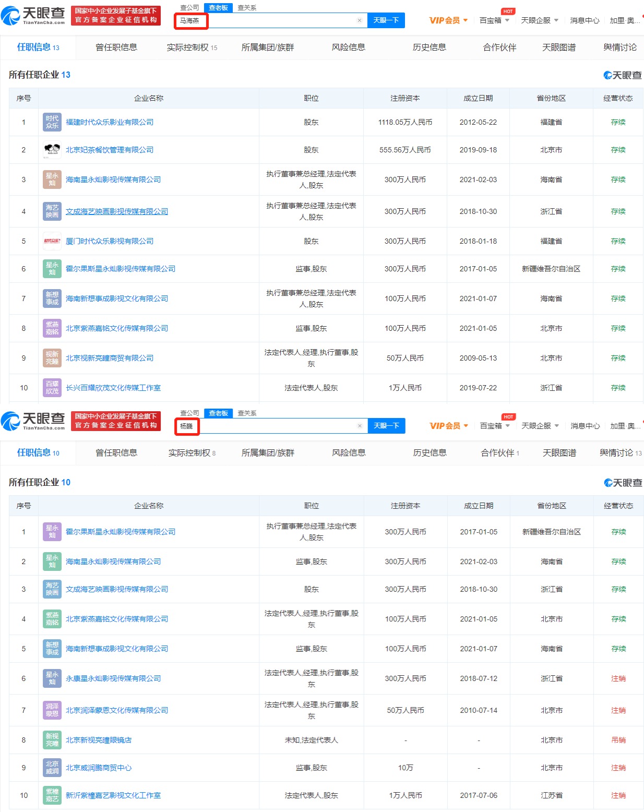
Task: Open 消息中心 on the 马海燕 page
Action: pyautogui.click(x=585, y=20)
